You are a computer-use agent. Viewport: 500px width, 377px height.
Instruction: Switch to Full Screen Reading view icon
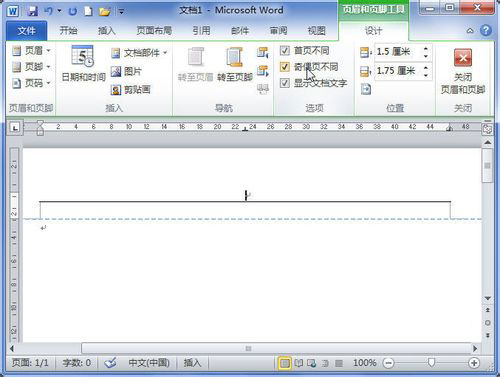pyautogui.click(x=298, y=363)
